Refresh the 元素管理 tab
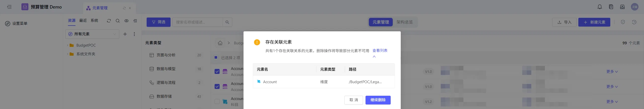Screen dimensions: 644x109 [124, 8]
